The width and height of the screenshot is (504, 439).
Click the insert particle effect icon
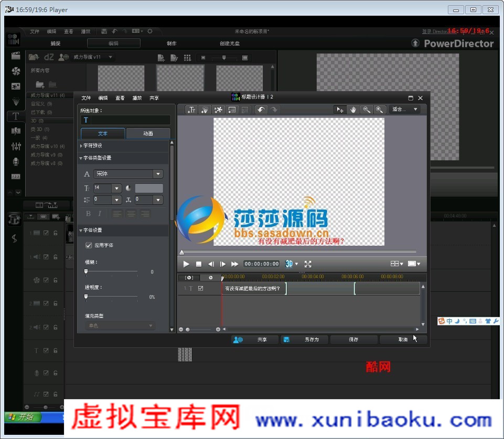(x=205, y=109)
